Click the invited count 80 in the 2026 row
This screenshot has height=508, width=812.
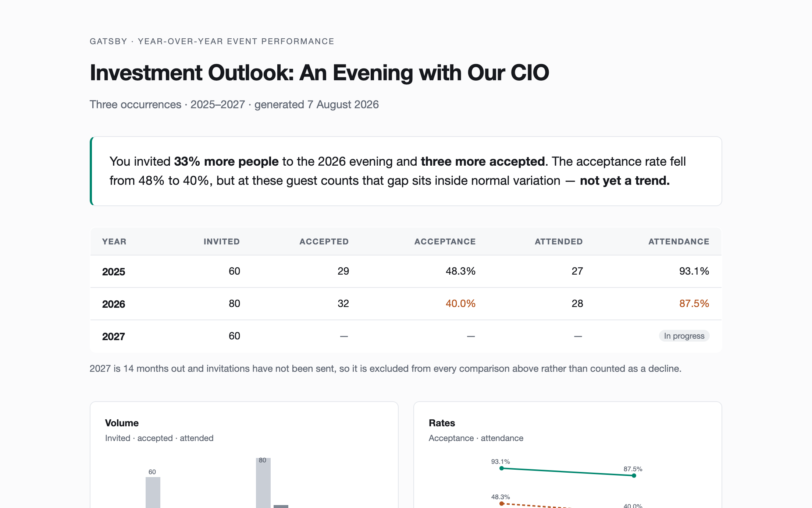(x=234, y=304)
